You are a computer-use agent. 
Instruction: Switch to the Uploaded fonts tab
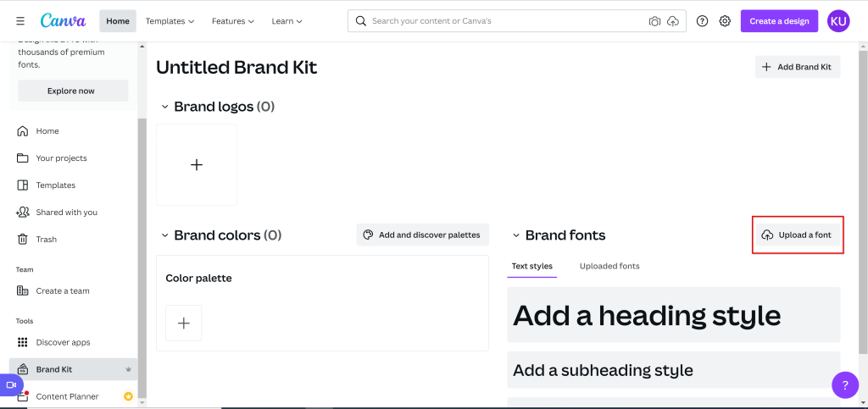[609, 266]
